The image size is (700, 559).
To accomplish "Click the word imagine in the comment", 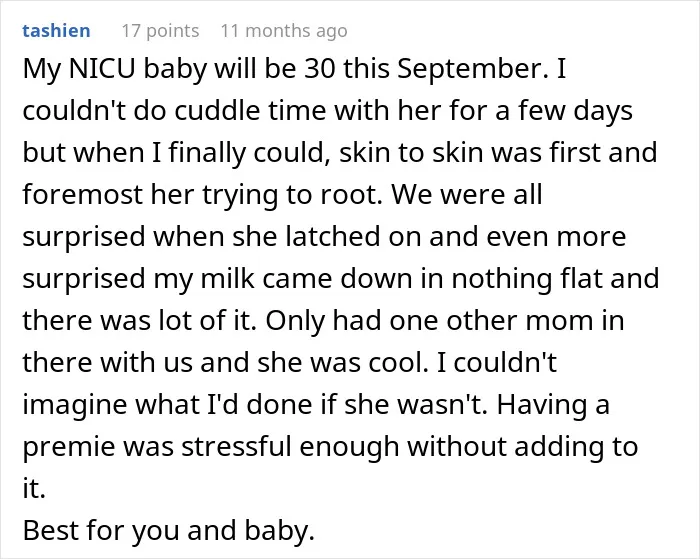I will coord(75,405).
